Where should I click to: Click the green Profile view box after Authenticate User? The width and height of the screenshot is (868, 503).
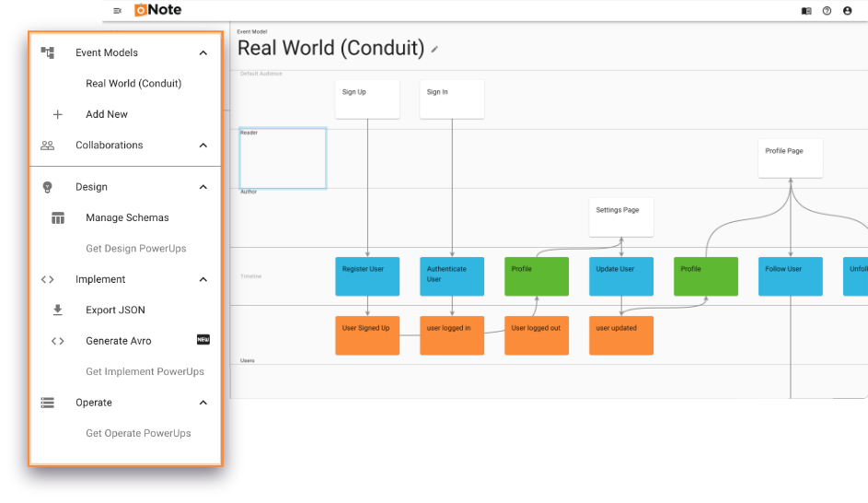[x=536, y=276]
